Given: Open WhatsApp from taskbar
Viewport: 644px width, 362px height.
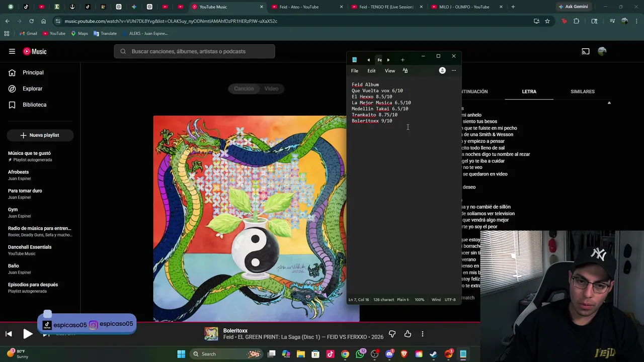Looking at the screenshot, I should coord(360,354).
